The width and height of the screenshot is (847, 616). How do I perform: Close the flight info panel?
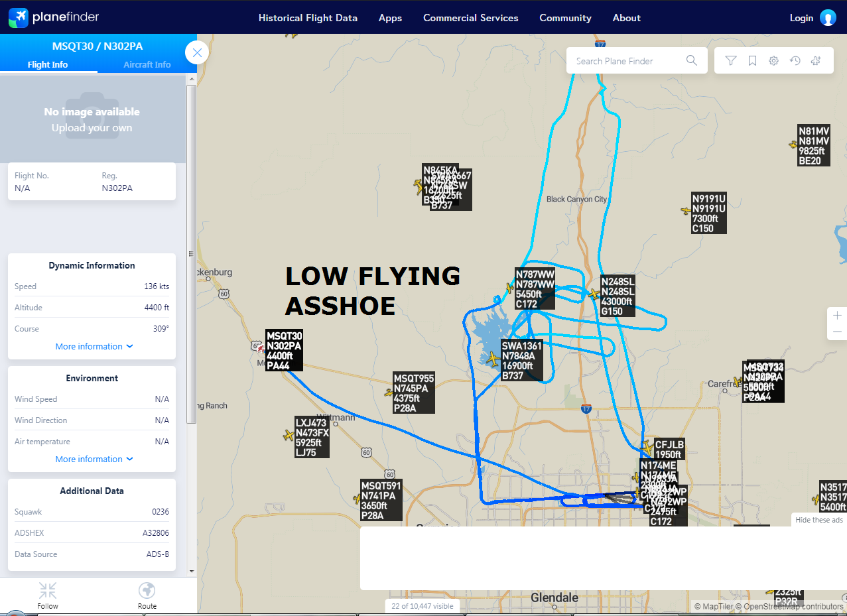click(197, 52)
